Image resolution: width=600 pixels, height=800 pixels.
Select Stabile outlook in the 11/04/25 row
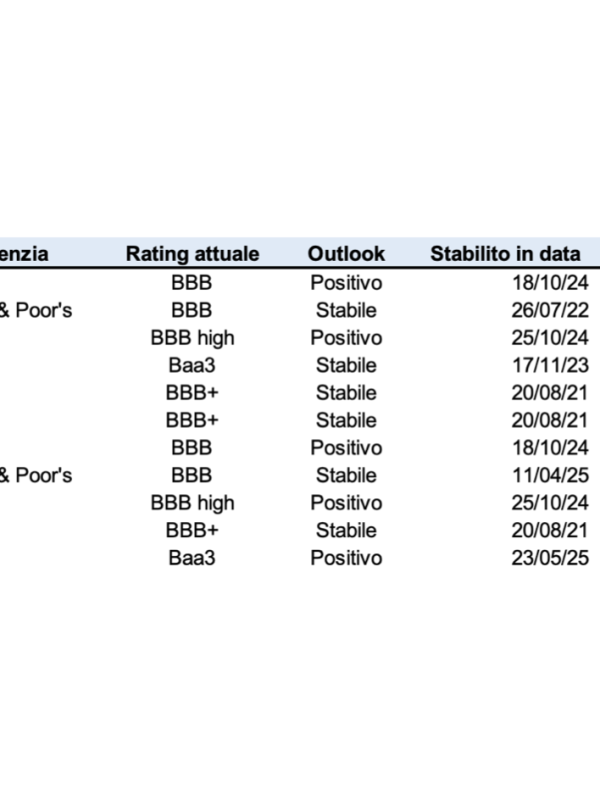(346, 476)
